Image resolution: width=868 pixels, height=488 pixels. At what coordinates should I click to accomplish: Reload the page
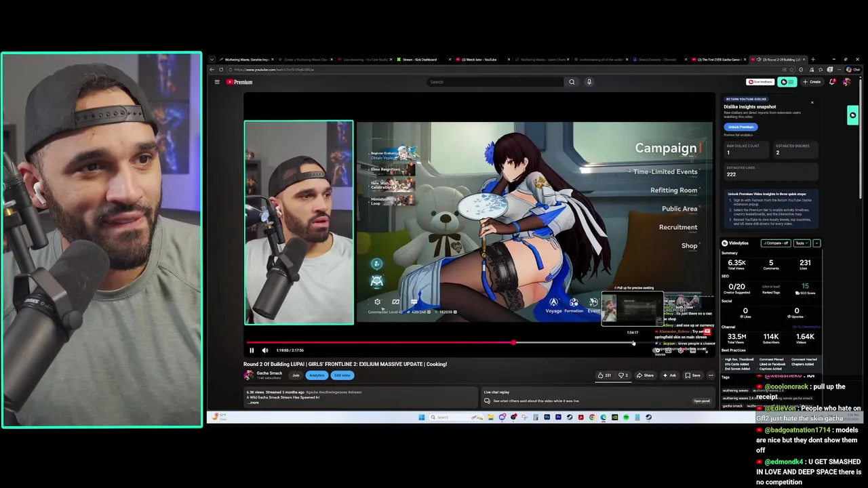tap(221, 69)
